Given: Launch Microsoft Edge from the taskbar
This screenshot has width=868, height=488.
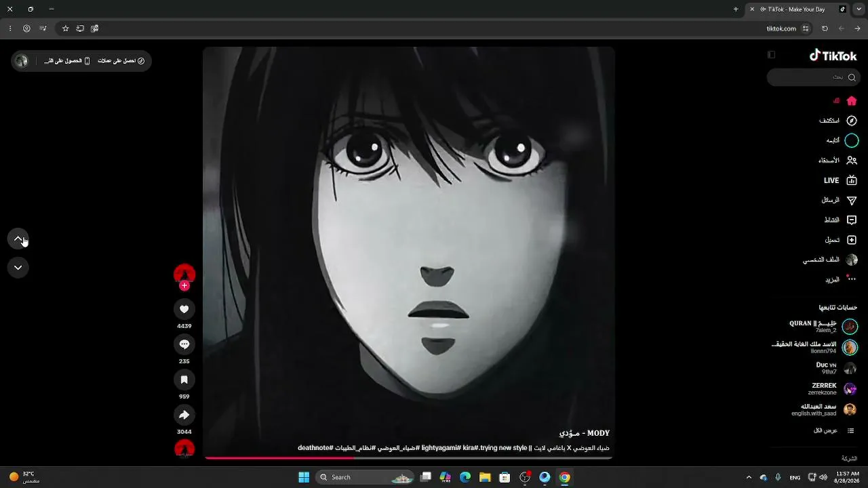Looking at the screenshot, I should click(x=465, y=477).
